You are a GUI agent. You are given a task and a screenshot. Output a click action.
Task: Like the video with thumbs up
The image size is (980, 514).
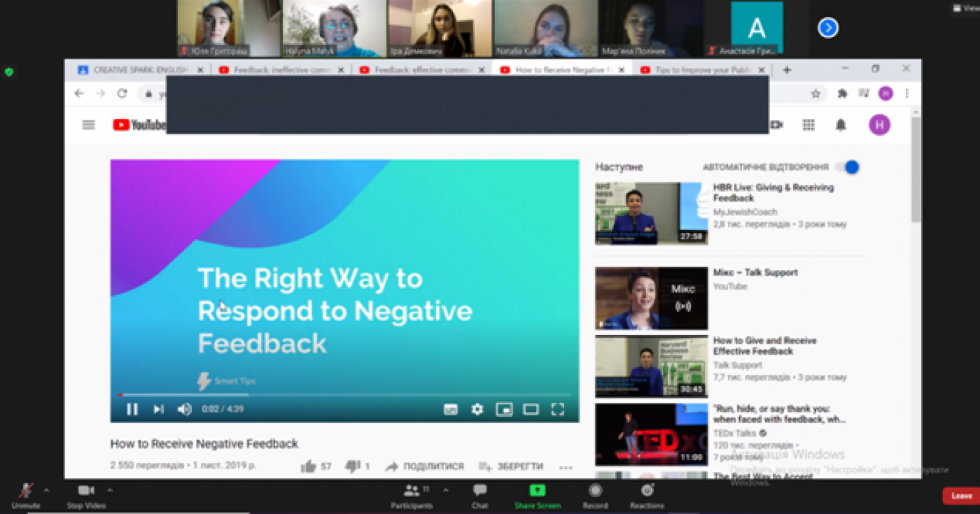(308, 466)
